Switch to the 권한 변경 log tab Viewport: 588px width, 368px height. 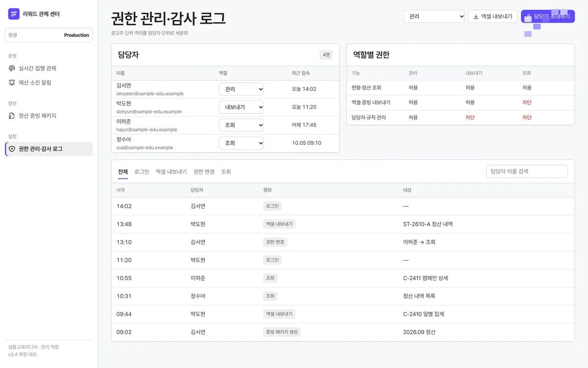204,172
